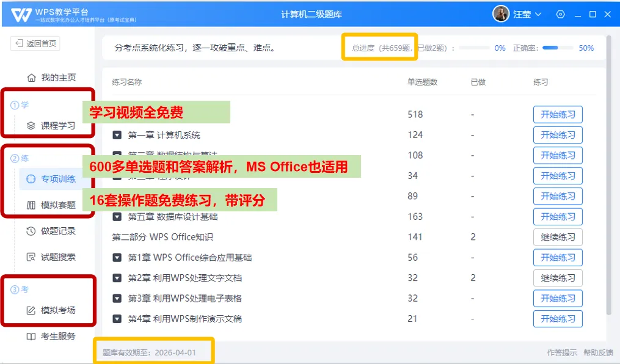Click the books icon beside 模拟套题
Image resolution: width=620 pixels, height=364 pixels.
click(x=31, y=205)
